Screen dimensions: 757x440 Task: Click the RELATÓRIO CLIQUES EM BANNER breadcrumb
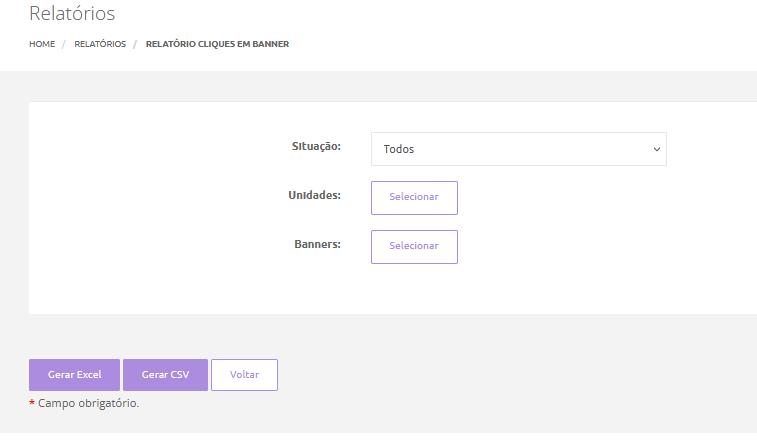[x=217, y=44]
